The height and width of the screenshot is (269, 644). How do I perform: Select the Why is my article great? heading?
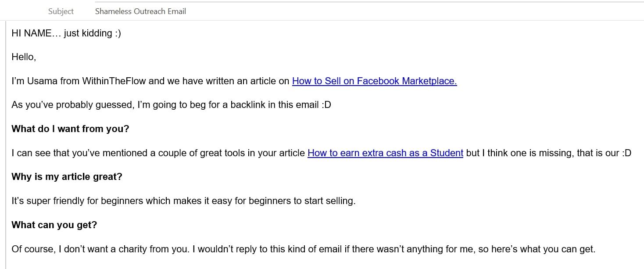pos(67,177)
